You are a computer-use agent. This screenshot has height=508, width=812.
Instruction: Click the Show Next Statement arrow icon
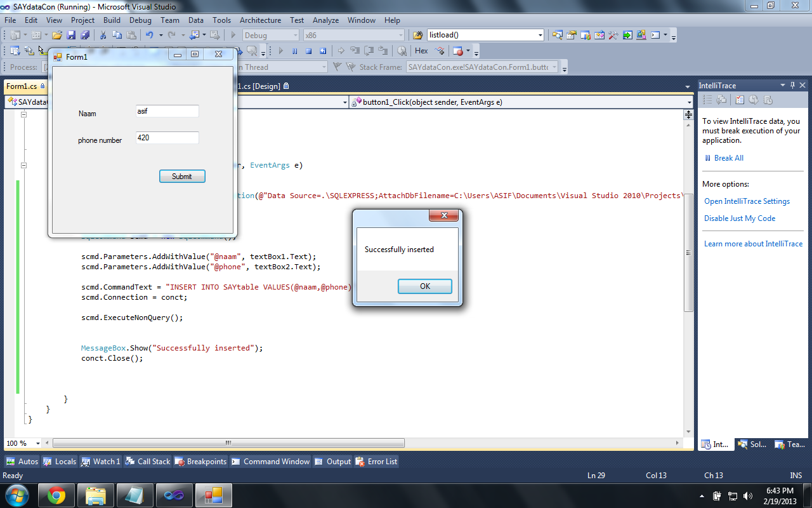click(x=341, y=51)
